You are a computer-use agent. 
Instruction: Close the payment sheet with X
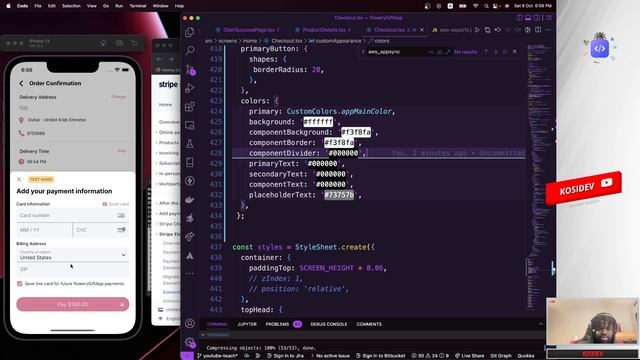19,179
